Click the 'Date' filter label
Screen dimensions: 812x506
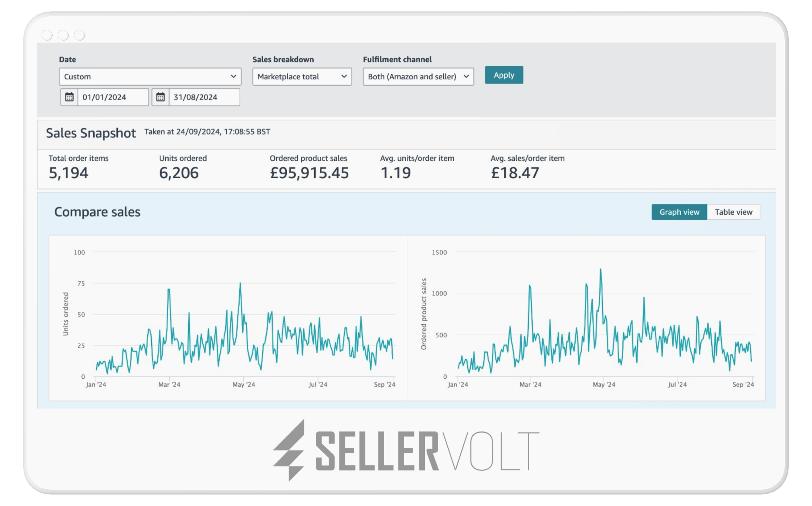click(x=67, y=59)
